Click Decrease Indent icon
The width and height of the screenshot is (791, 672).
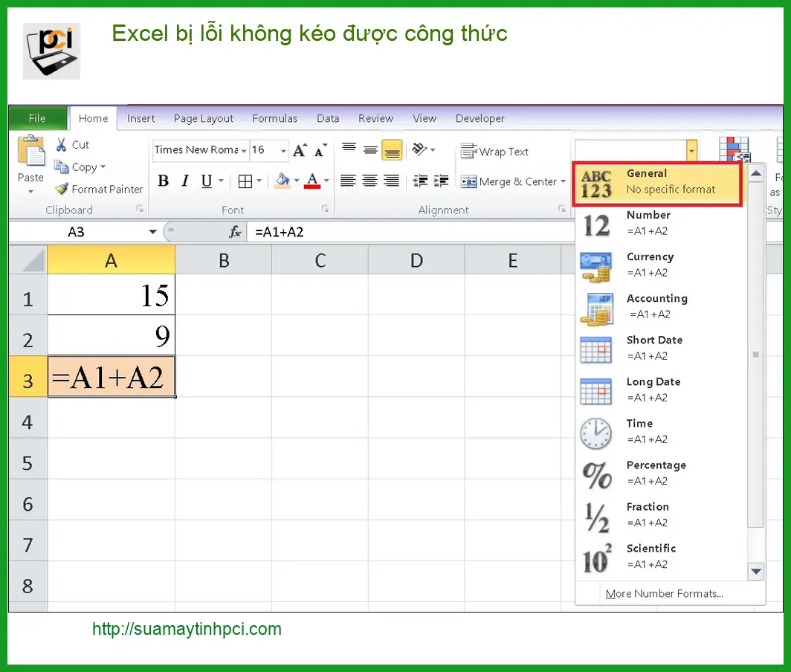tap(420, 181)
